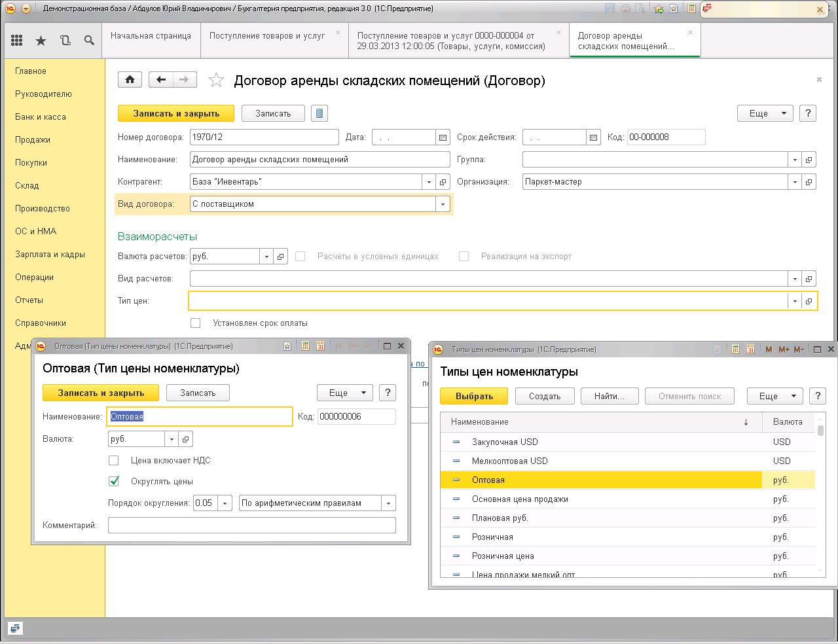The image size is (838, 644).
Task: Tick Цена включает НДС checkbox
Action: 114,461
